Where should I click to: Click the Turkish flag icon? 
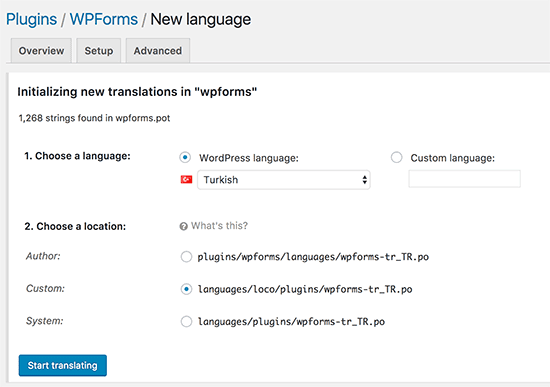point(186,180)
